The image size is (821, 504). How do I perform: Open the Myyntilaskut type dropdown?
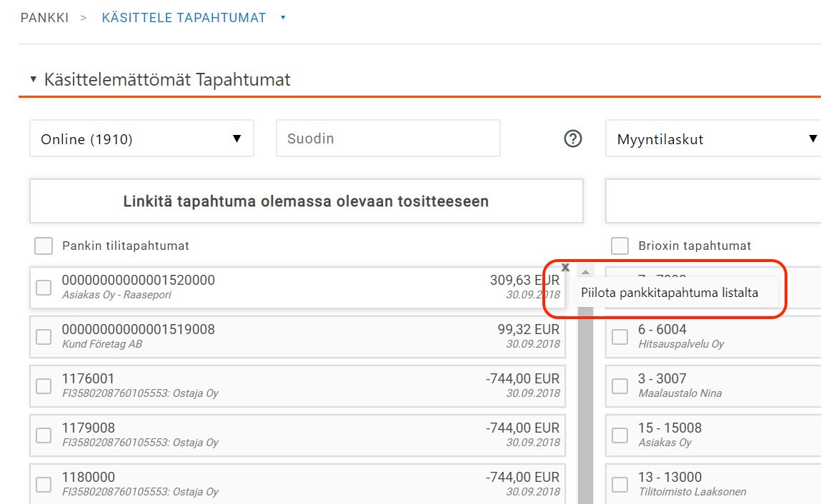pyautogui.click(x=715, y=138)
